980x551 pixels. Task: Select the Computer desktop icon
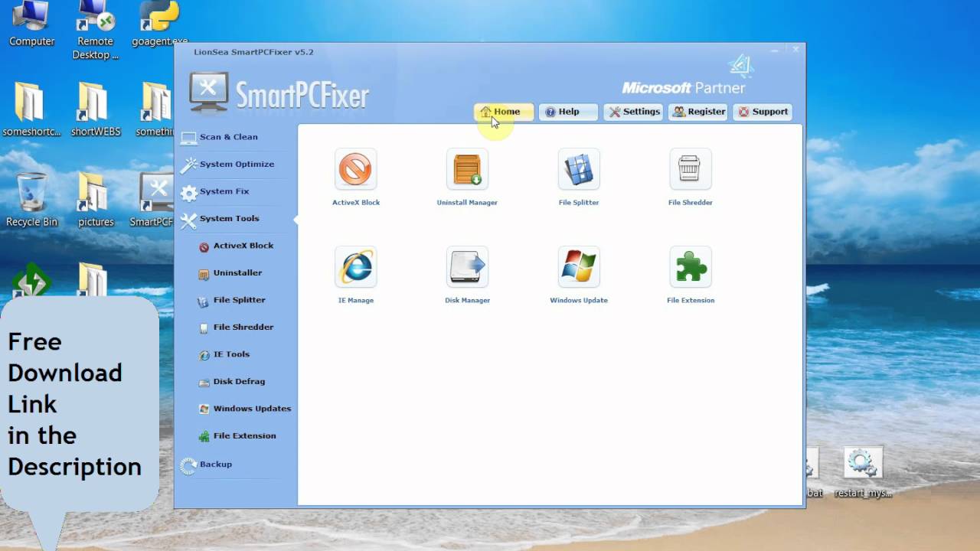click(31, 24)
